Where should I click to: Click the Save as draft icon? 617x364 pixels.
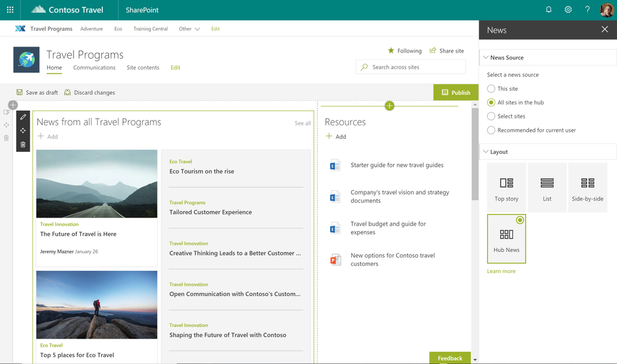[x=19, y=92]
